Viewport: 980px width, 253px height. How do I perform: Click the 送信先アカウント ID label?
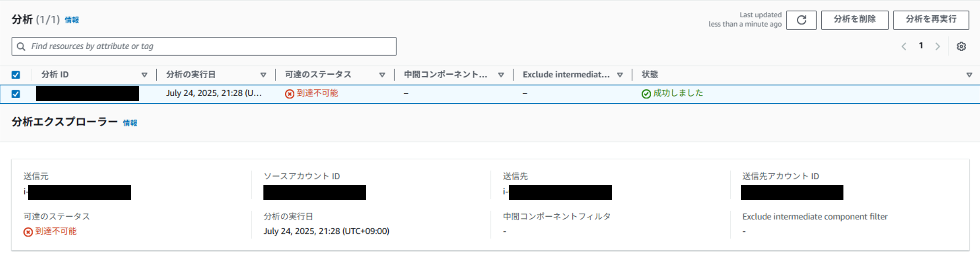point(781,176)
